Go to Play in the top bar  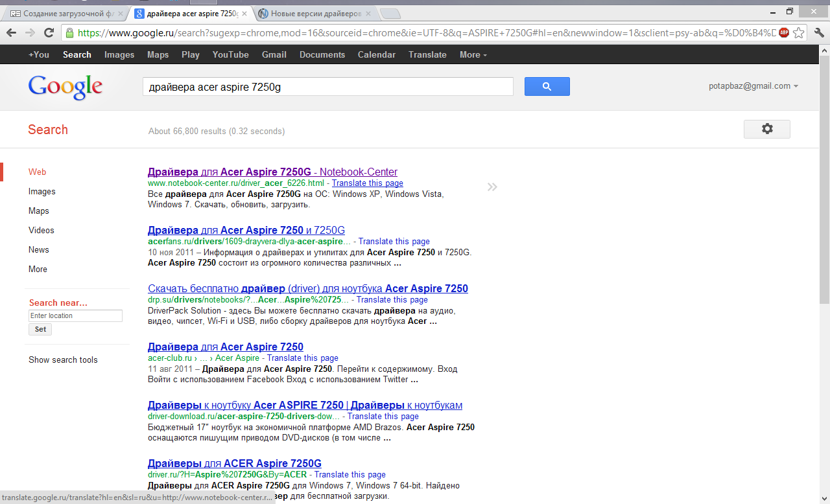tap(191, 54)
